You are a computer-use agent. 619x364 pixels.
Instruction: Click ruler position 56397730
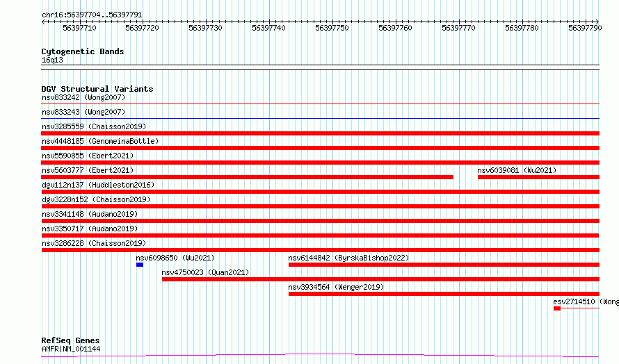(x=205, y=28)
